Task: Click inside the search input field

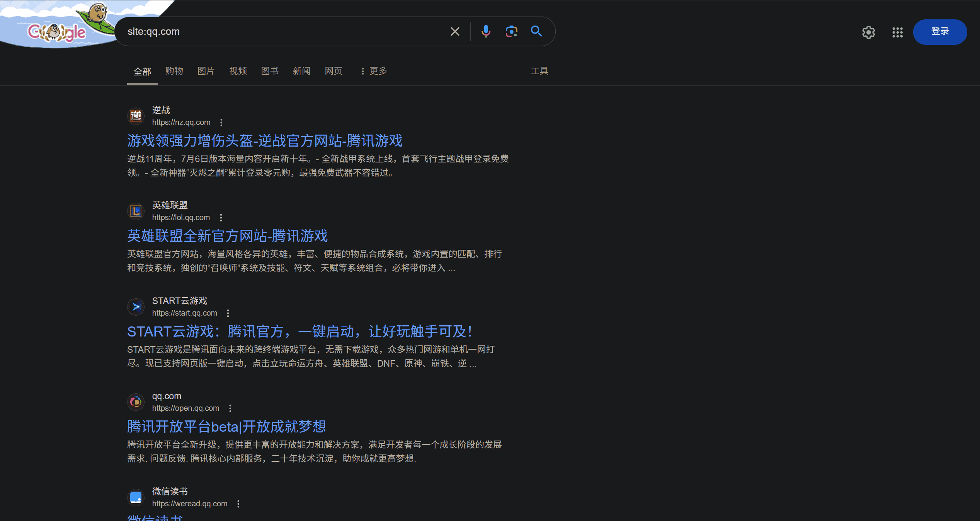Action: click(271, 31)
